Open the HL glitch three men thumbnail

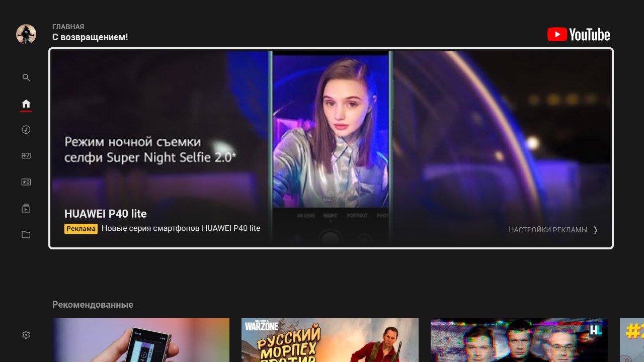519,340
